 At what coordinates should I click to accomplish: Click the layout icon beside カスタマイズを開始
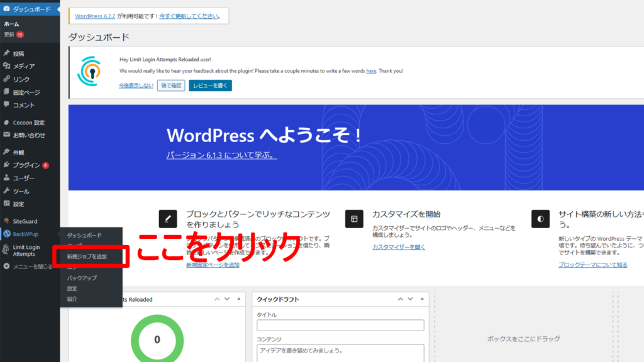coord(354,219)
